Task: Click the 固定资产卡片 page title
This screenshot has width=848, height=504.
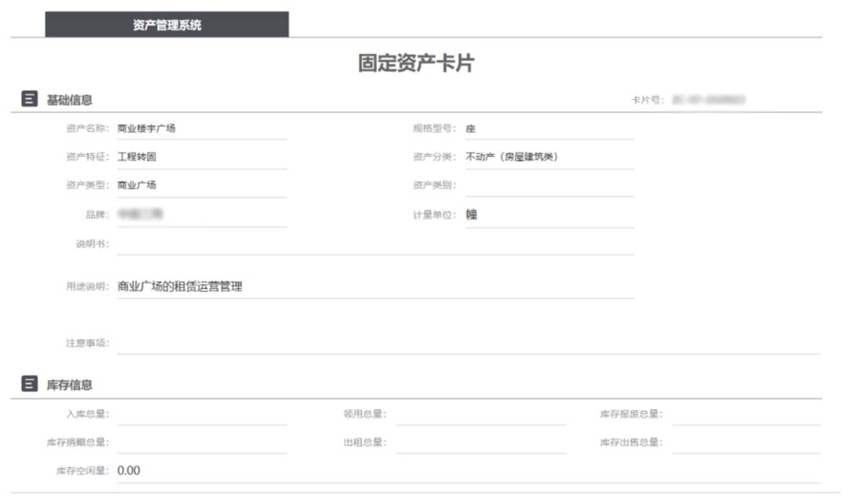Action: (x=416, y=63)
